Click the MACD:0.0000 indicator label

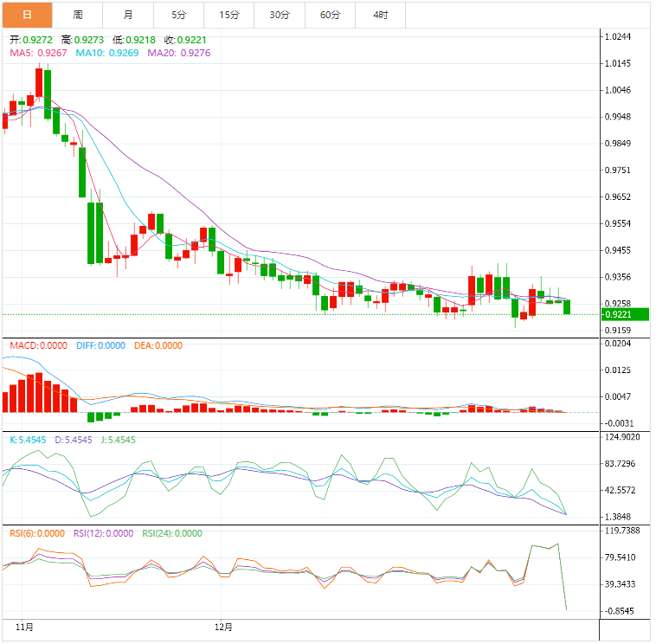tap(38, 346)
